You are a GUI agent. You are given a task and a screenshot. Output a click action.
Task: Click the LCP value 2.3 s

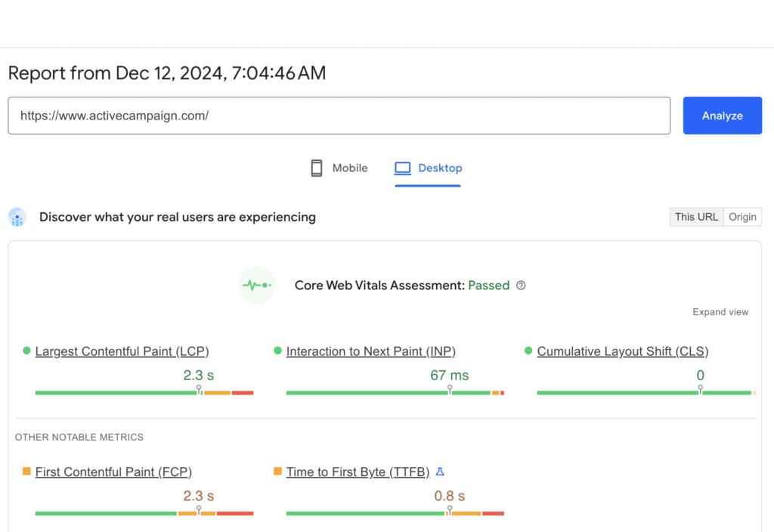[x=199, y=376]
